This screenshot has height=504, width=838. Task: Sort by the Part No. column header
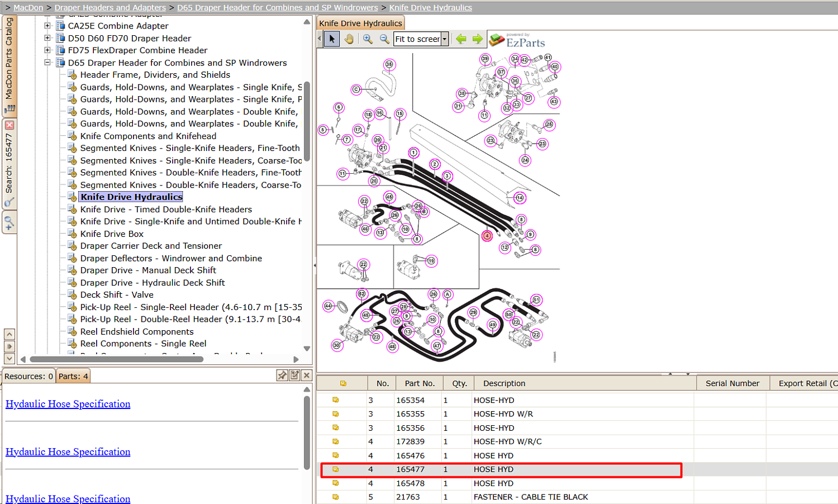click(x=420, y=383)
